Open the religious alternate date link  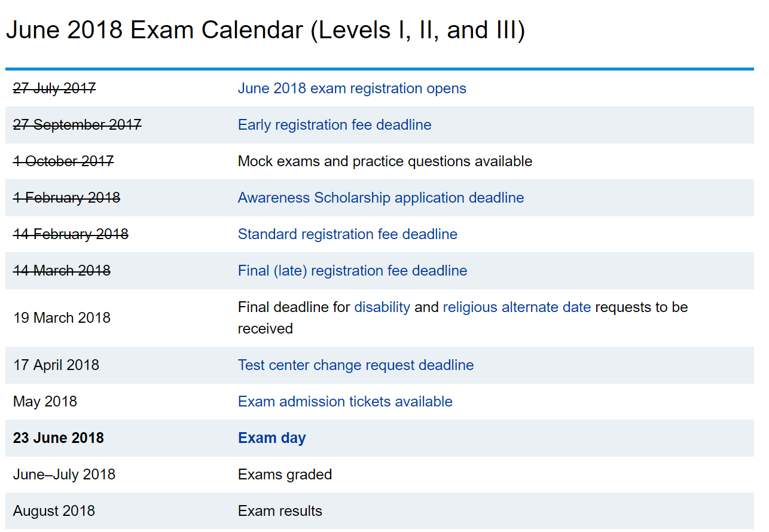pyautogui.click(x=517, y=307)
